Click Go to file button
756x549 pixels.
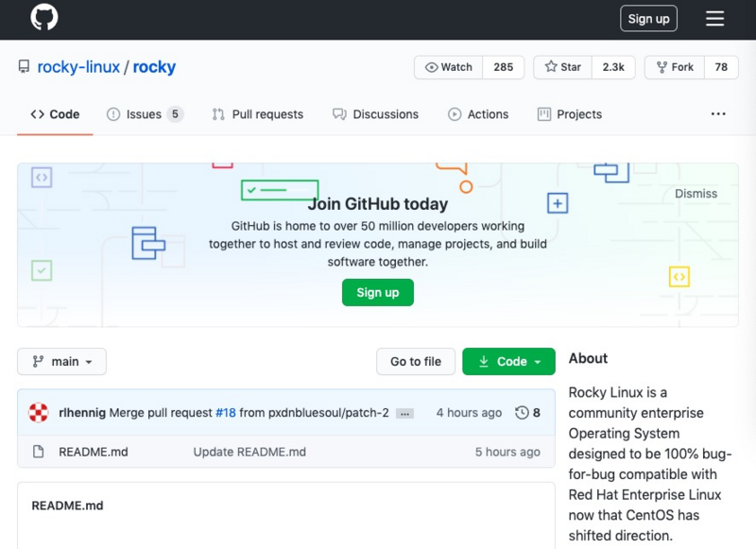pyautogui.click(x=416, y=362)
